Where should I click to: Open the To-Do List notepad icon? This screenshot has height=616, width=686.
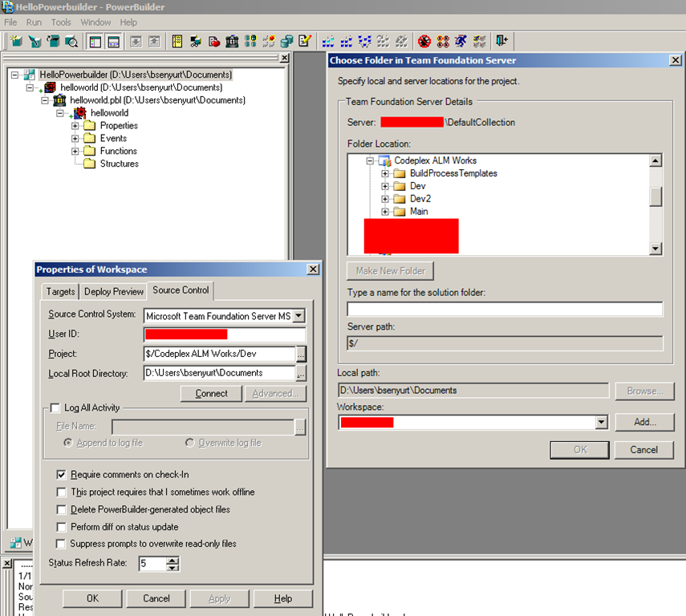pyautogui.click(x=305, y=41)
